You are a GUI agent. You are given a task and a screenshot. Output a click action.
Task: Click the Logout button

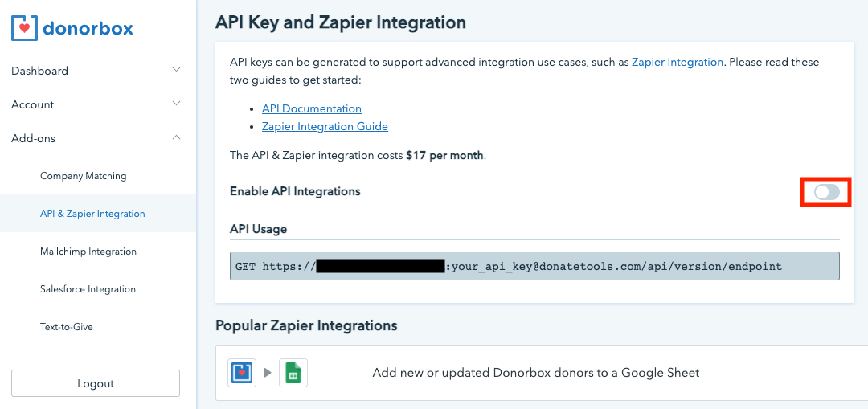95,383
